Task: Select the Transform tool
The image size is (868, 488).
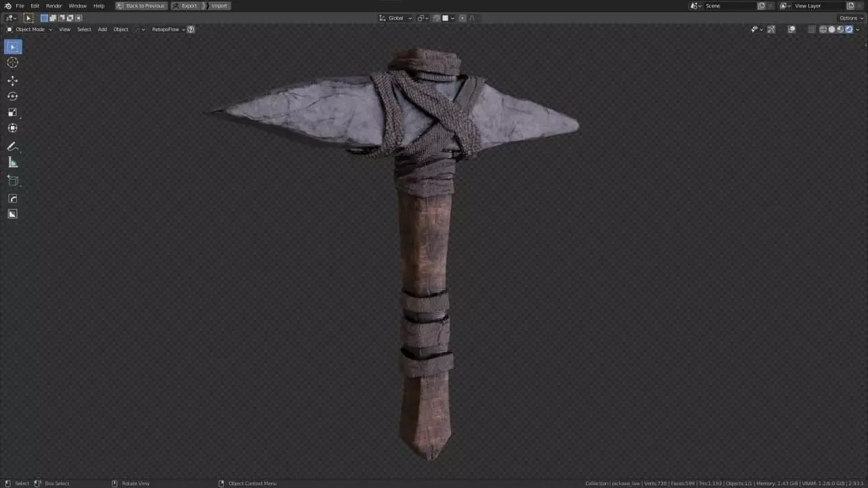Action: click(x=13, y=128)
